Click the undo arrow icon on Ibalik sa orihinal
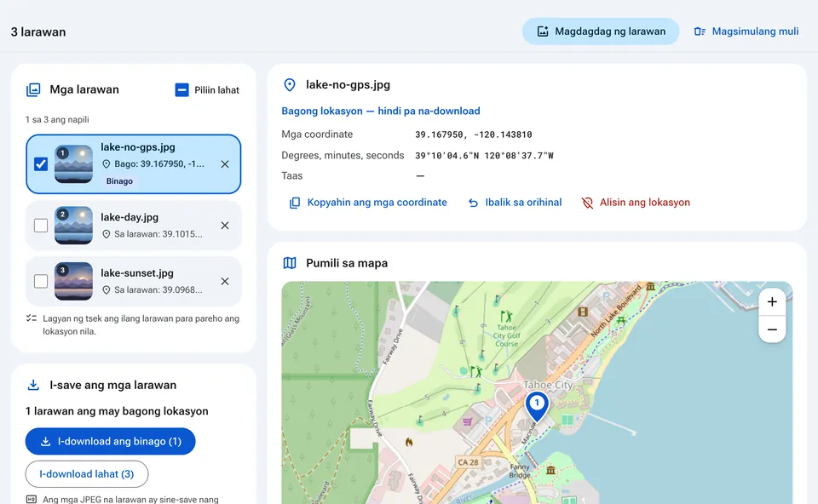The height and width of the screenshot is (504, 818). 473,203
